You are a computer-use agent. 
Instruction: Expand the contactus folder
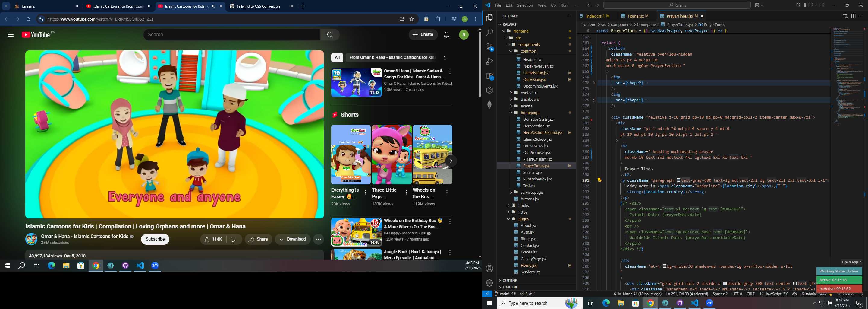[511, 93]
